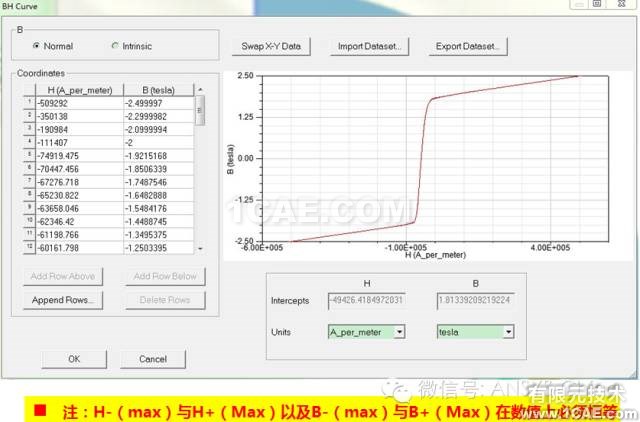Viewport: 640px width, 422px height.
Task: Click coordinates table scroll down arrow
Action: pos(200,248)
